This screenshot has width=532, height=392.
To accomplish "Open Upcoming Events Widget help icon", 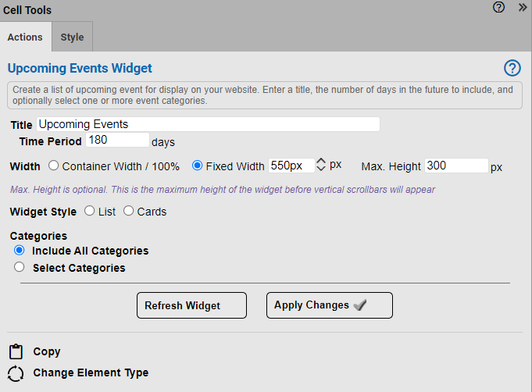I will (512, 68).
